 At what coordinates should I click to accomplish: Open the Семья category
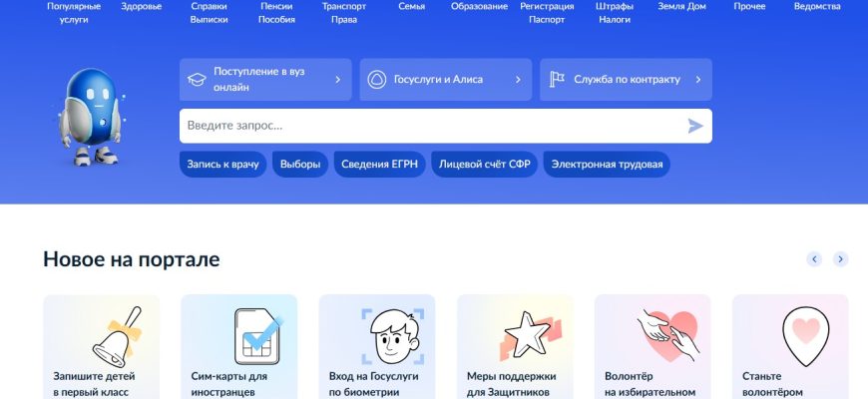[411, 7]
